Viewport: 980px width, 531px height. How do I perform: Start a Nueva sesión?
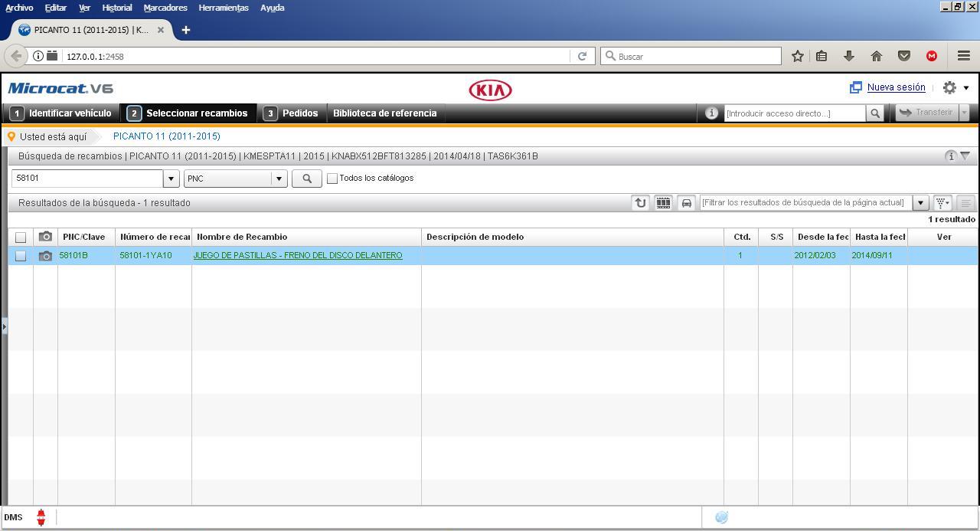pyautogui.click(x=896, y=87)
